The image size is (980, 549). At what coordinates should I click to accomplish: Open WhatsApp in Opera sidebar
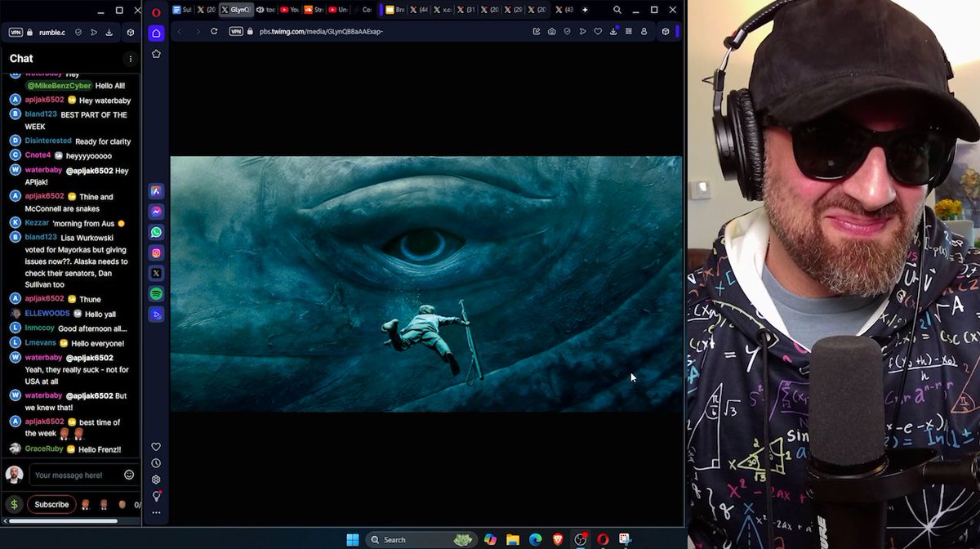tap(156, 232)
